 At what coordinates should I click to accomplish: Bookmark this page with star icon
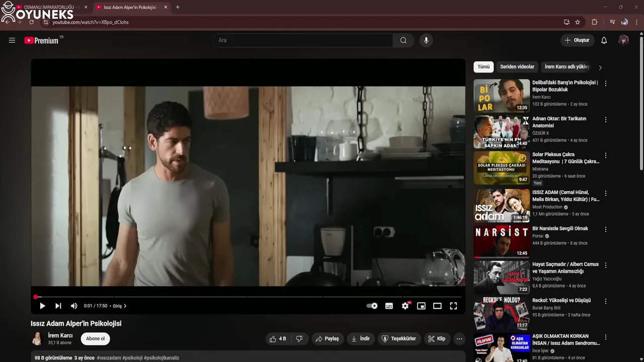point(578,22)
